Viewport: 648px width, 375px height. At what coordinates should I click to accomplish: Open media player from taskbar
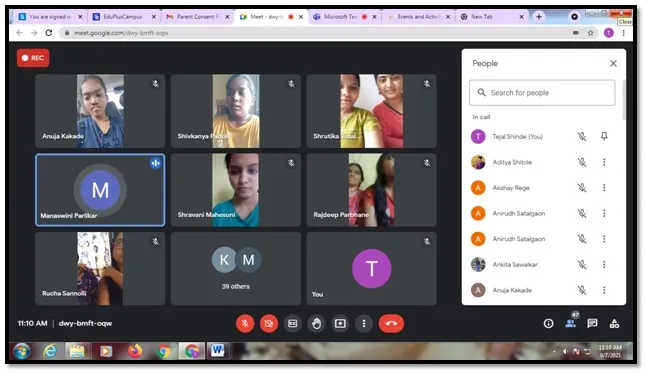point(106,351)
